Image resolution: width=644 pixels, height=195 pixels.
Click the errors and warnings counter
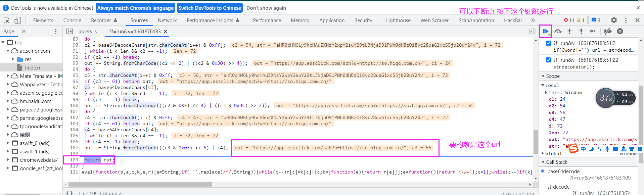pyautogui.click(x=574, y=20)
